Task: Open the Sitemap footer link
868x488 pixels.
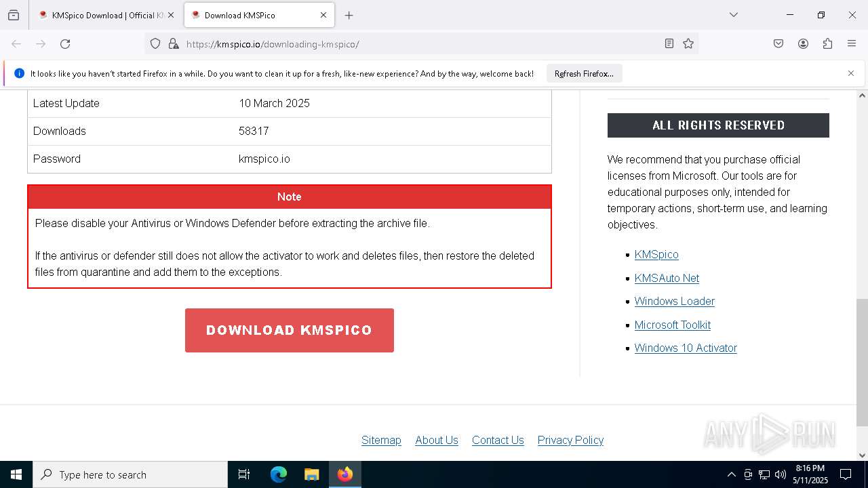Action: click(x=381, y=440)
